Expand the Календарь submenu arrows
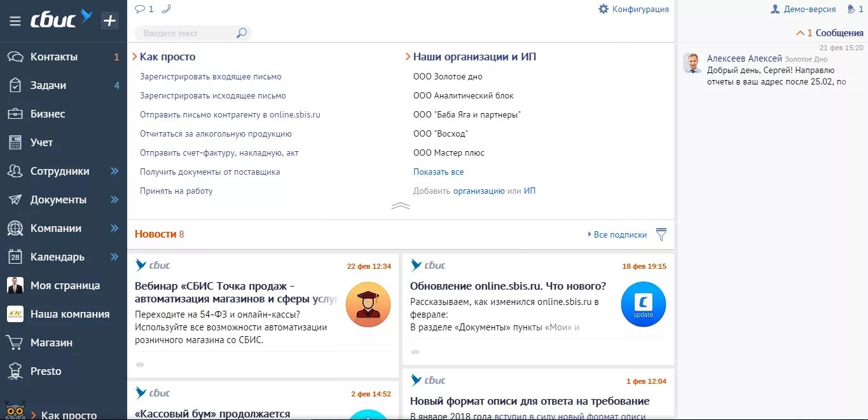Image resolution: width=868 pixels, height=420 pixels. pyautogui.click(x=114, y=257)
